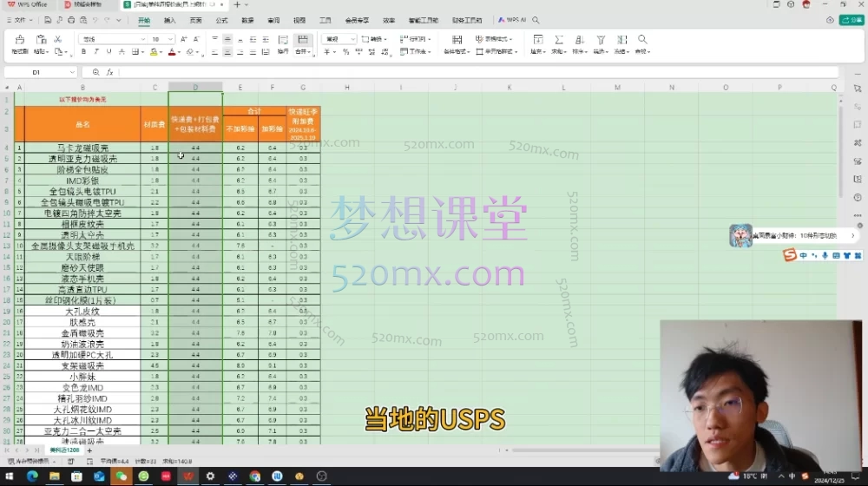
Task: Click cell containing 金属摄像头支架磁吸手机壳
Action: click(82, 246)
